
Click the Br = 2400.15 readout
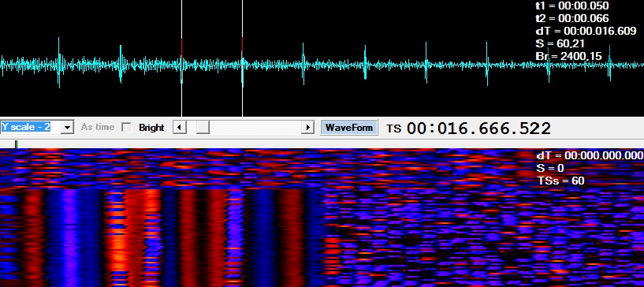pos(569,56)
